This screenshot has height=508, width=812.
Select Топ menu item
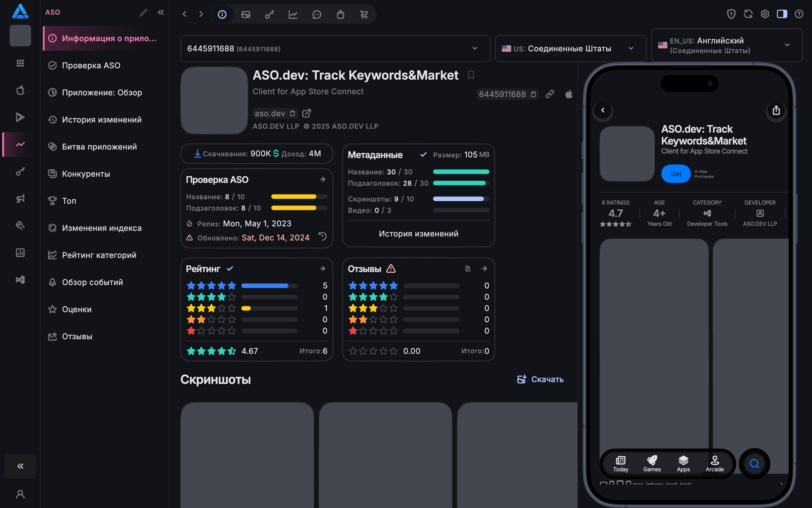coord(104,201)
